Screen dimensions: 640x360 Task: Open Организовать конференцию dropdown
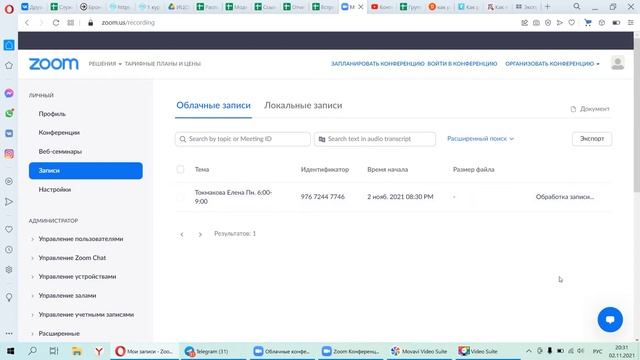coord(552,64)
